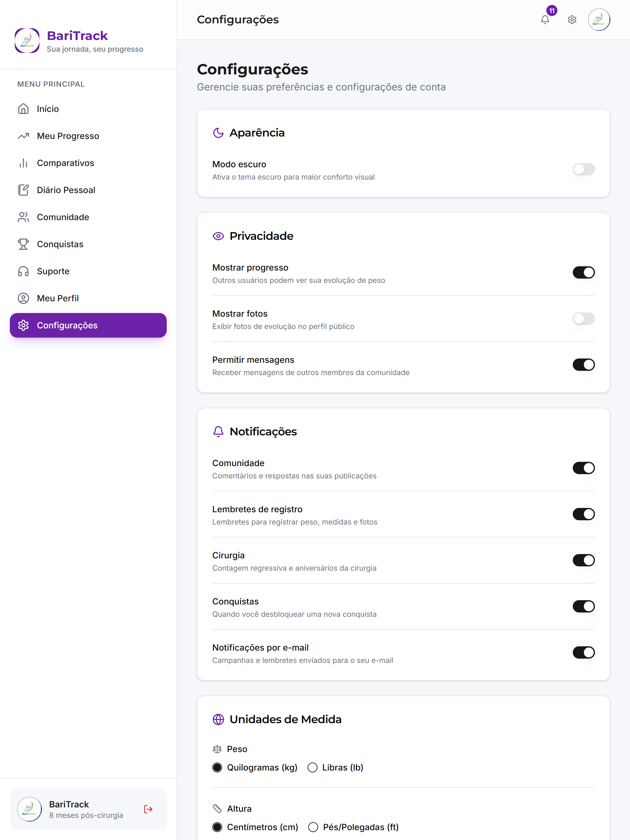Click 'Mostrar progresso' label

(x=250, y=268)
